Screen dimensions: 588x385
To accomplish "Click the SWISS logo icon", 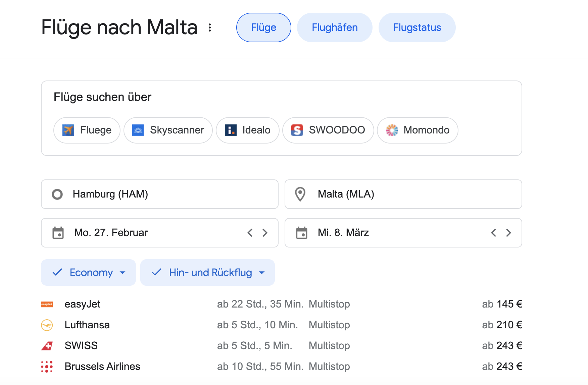I will [47, 346].
